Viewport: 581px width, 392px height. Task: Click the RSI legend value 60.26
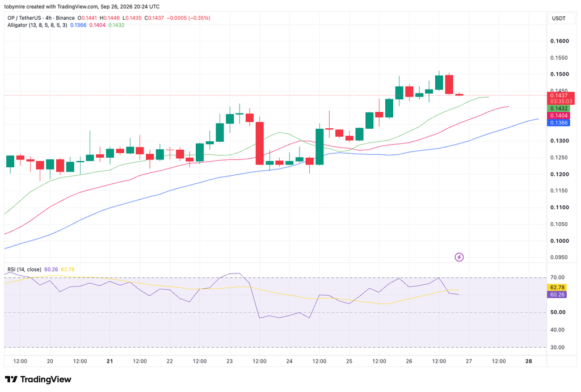click(51, 269)
